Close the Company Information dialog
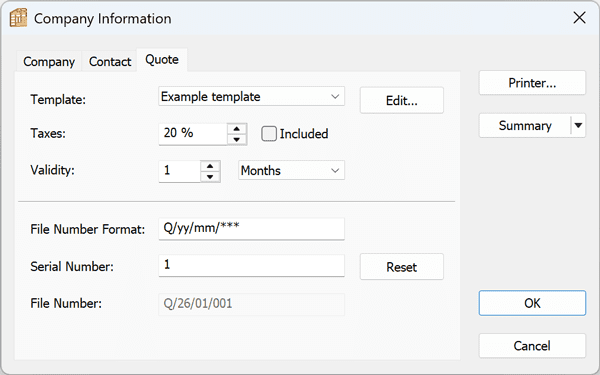This screenshot has height=375, width=600. pos(579,18)
